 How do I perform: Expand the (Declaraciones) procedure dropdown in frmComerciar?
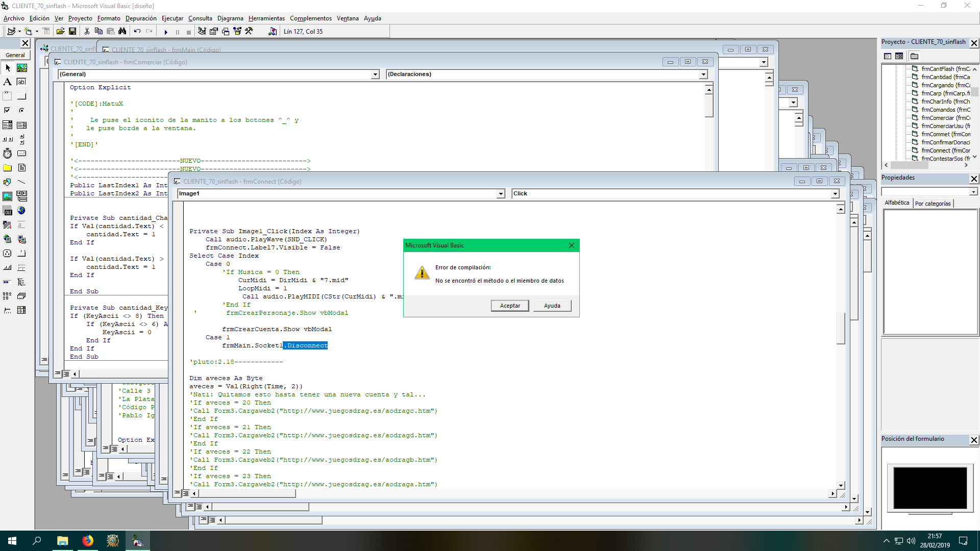click(703, 74)
